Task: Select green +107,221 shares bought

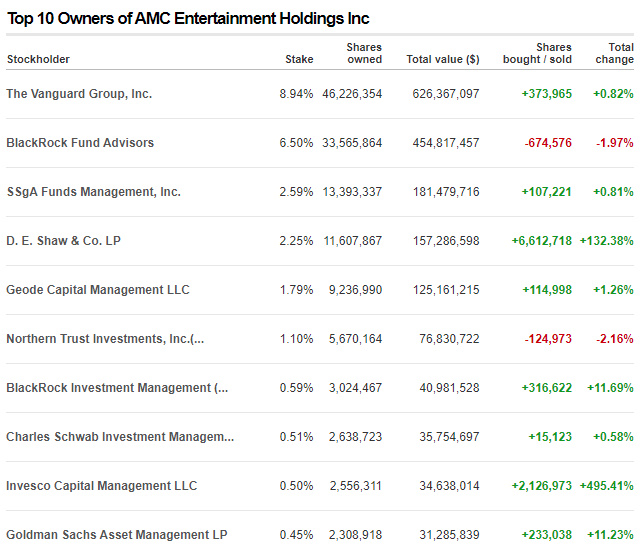Action: 547,192
